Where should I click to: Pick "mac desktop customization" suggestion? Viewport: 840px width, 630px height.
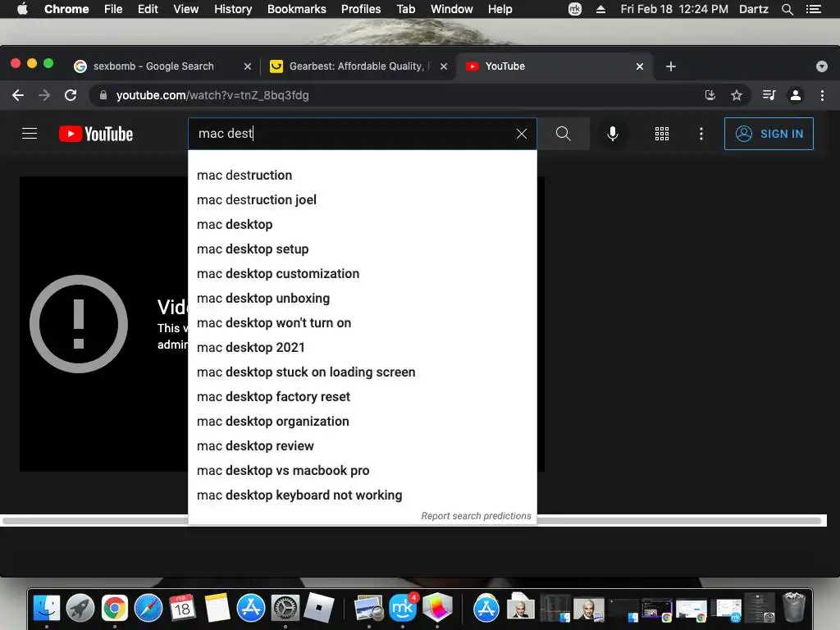pyautogui.click(x=362, y=274)
